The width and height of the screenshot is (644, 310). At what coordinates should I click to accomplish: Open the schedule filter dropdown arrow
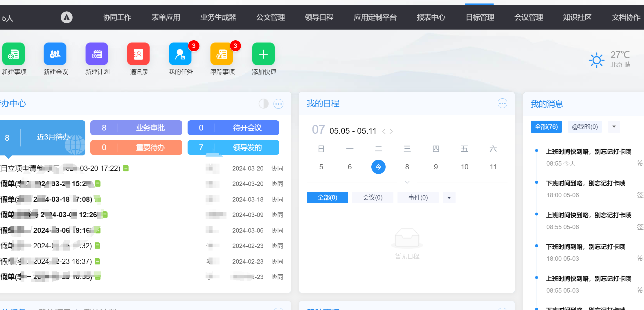[449, 198]
